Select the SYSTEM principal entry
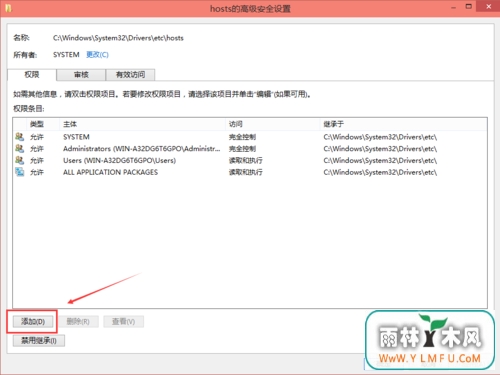 76,137
